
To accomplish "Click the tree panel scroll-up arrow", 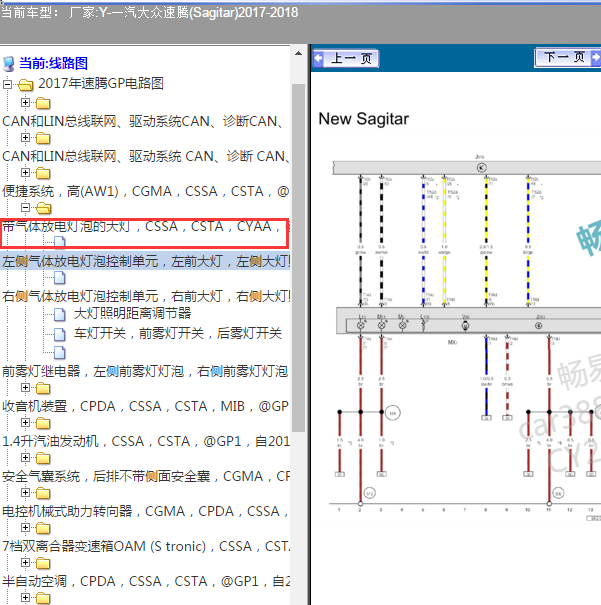I will (298, 53).
